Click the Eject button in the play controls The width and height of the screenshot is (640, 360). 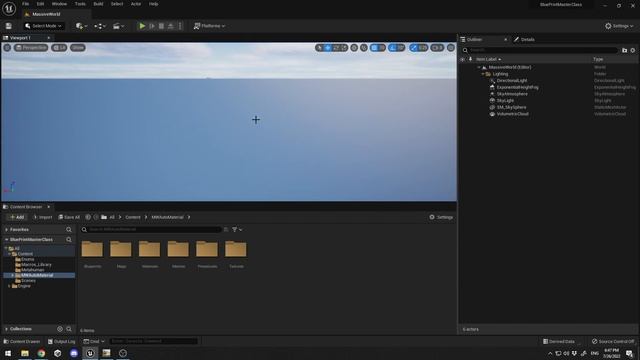tap(171, 26)
